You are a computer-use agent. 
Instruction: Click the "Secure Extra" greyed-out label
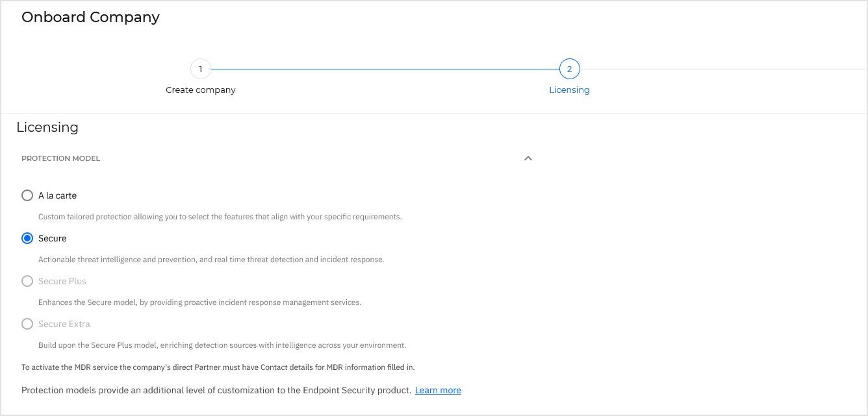coord(64,323)
